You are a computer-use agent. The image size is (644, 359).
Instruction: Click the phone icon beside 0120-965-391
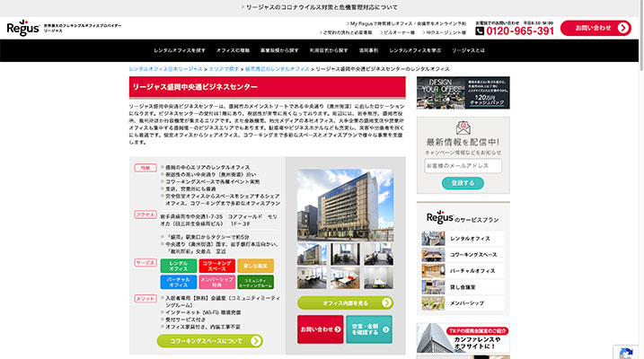480,31
